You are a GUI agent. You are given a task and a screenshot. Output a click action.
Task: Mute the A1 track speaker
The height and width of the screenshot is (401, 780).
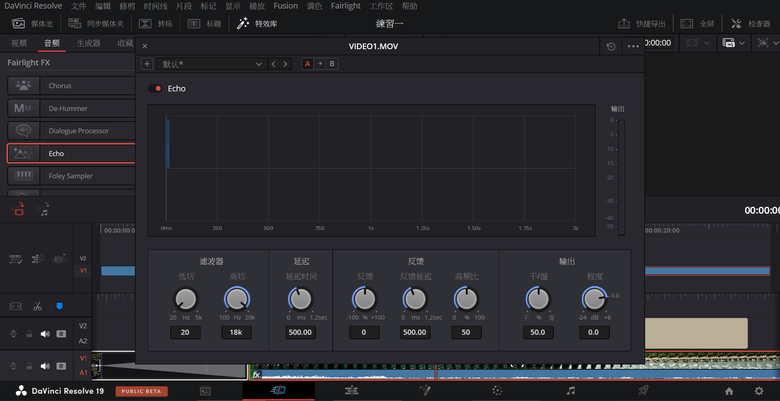(45, 366)
